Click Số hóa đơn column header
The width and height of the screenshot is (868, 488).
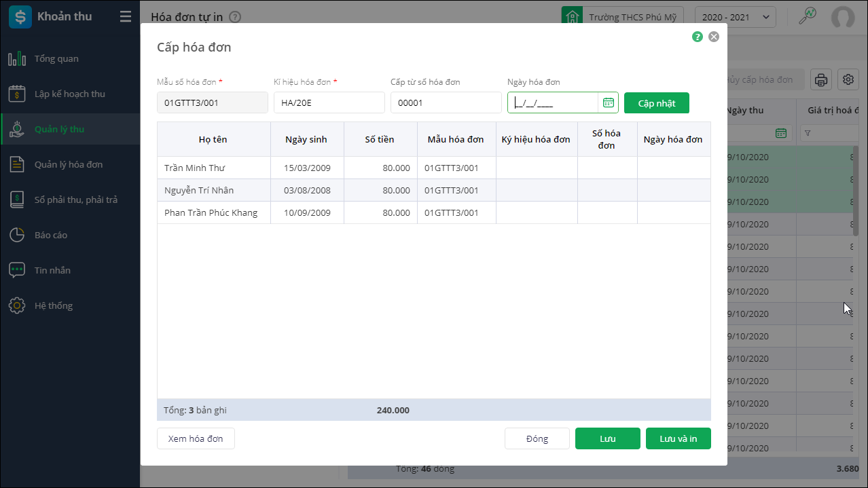607,139
